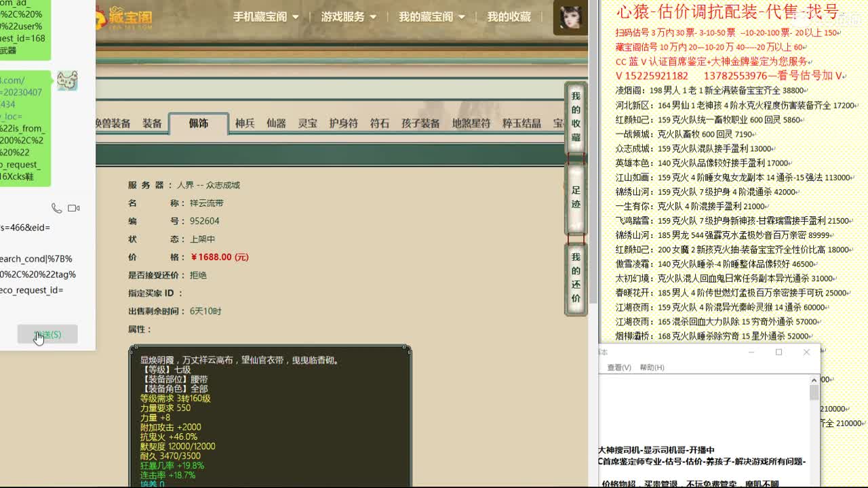Click the price text ¥1688.00 (元)
The width and height of the screenshot is (868, 488).
[x=220, y=258]
